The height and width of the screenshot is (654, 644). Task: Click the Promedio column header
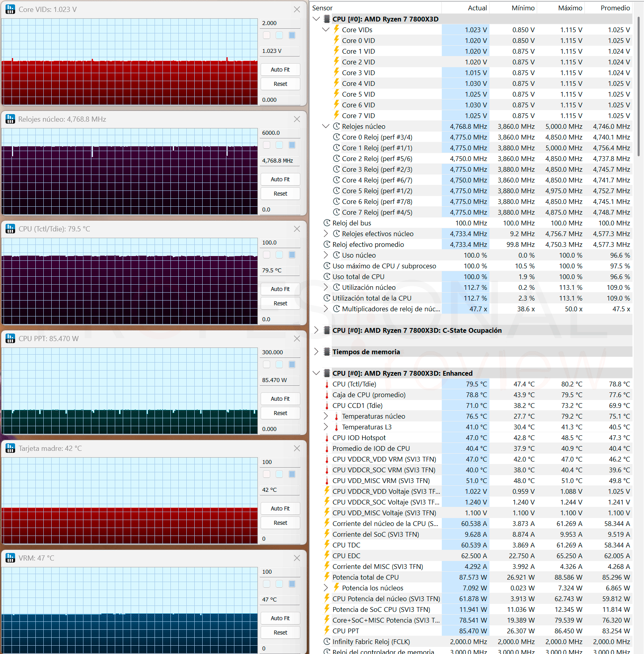click(x=608, y=8)
